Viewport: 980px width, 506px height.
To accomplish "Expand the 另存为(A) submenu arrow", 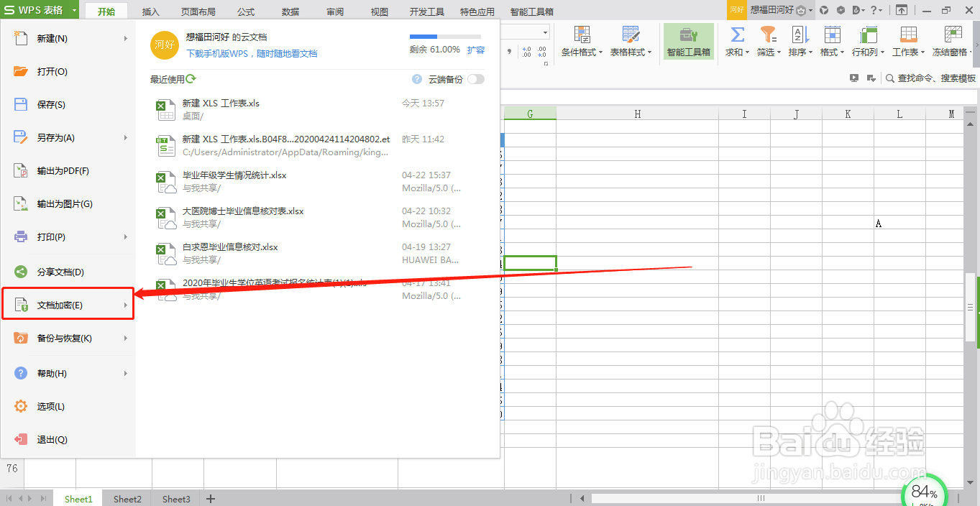I will pyautogui.click(x=126, y=137).
